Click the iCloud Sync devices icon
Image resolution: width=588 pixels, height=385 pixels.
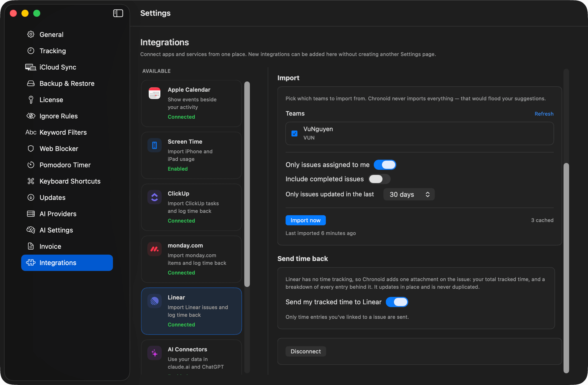coord(31,67)
